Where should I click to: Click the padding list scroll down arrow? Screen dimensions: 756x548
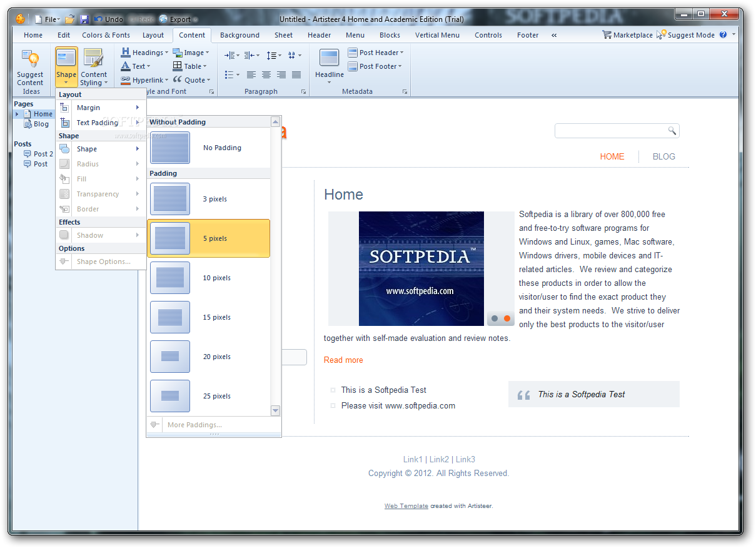[x=275, y=410]
